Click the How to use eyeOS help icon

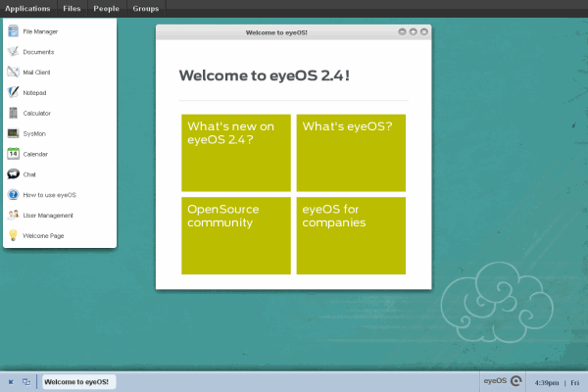[13, 194]
